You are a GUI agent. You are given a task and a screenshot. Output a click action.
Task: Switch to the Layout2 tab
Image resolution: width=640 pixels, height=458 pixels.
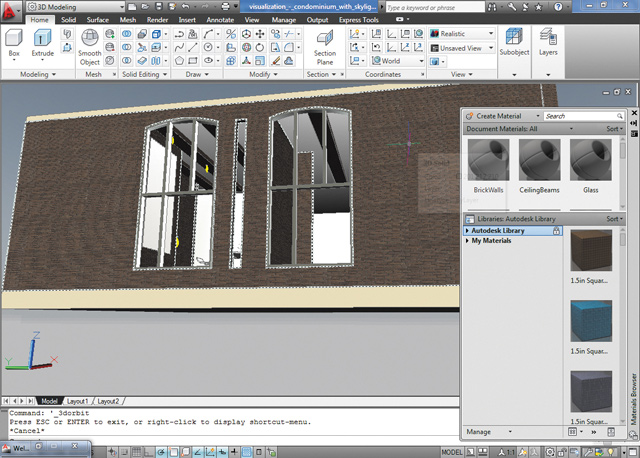point(108,401)
